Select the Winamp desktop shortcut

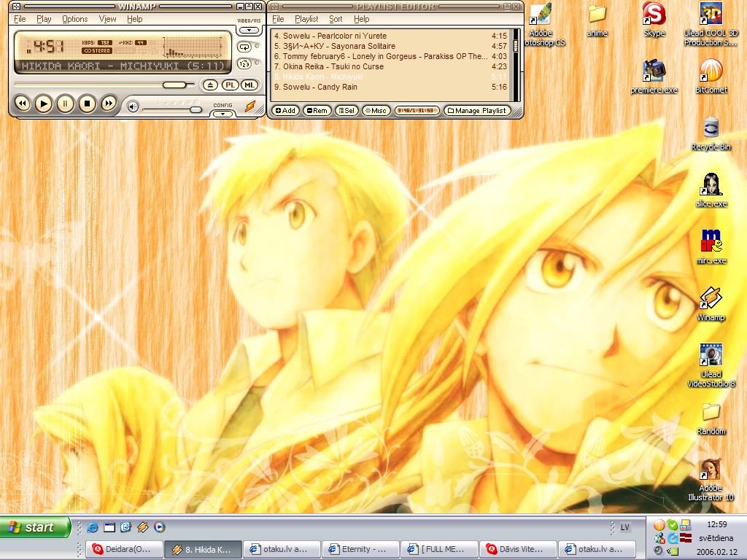point(711,304)
